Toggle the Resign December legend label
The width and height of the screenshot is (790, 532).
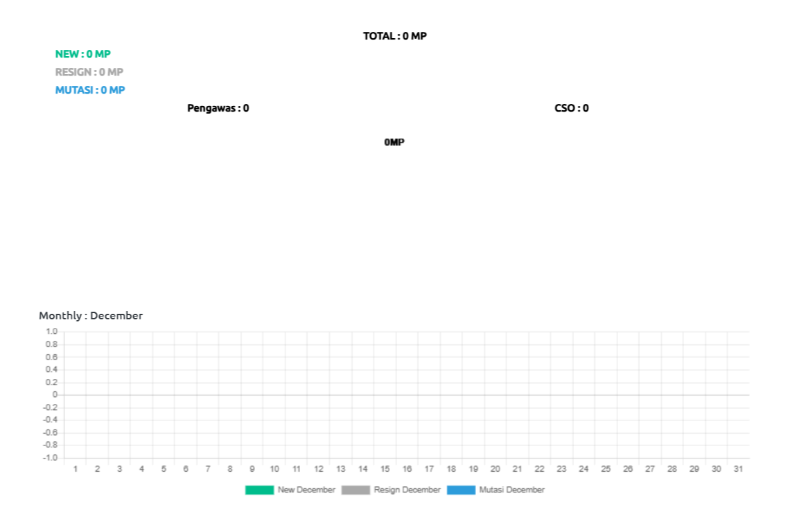click(407, 490)
